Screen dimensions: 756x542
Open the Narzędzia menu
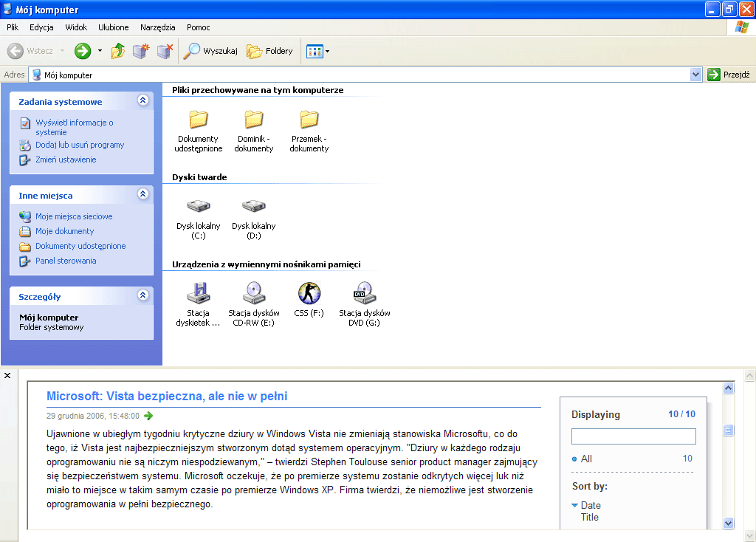click(x=158, y=27)
